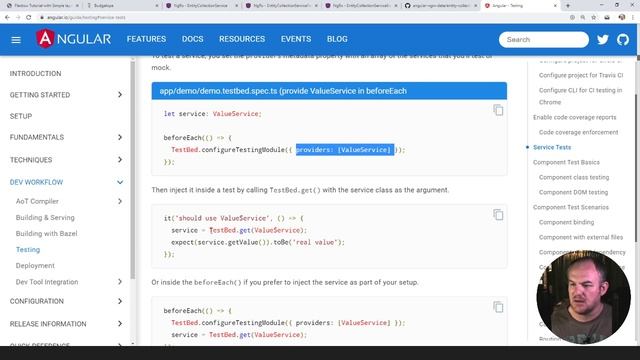This screenshot has width=640, height=360.
Task: Open the Deployment sidebar link
Action: pos(35,266)
